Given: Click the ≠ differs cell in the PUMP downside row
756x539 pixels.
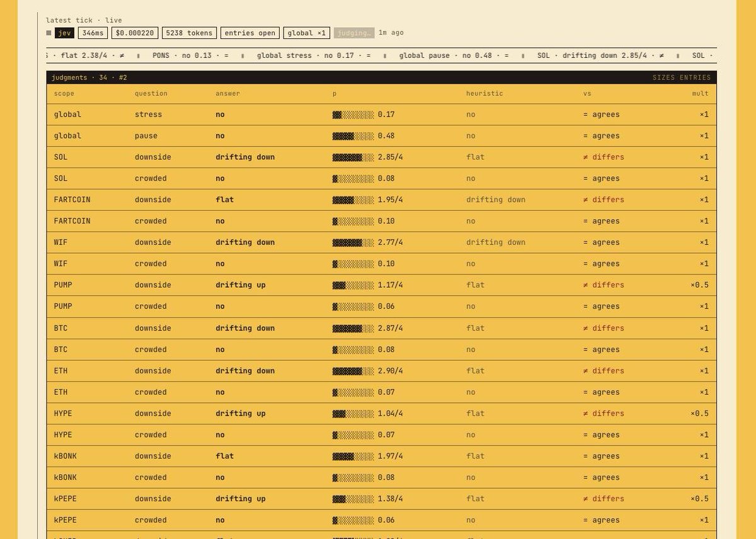Looking at the screenshot, I should click(604, 285).
